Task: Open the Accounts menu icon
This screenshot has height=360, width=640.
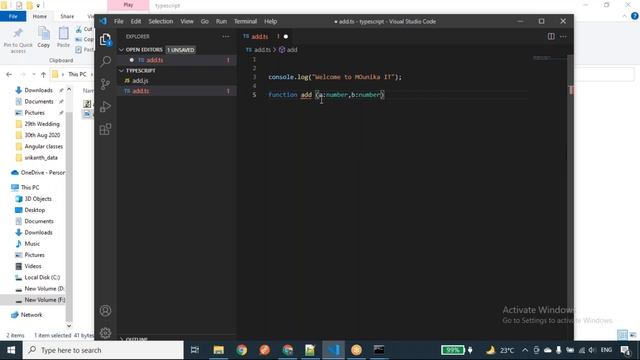Action: (x=105, y=311)
